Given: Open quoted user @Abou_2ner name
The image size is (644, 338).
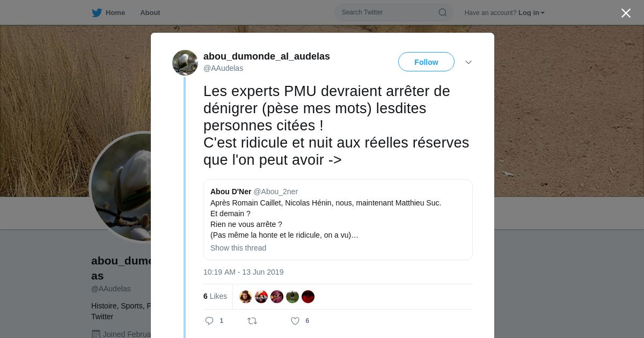Looking at the screenshot, I should click(231, 192).
